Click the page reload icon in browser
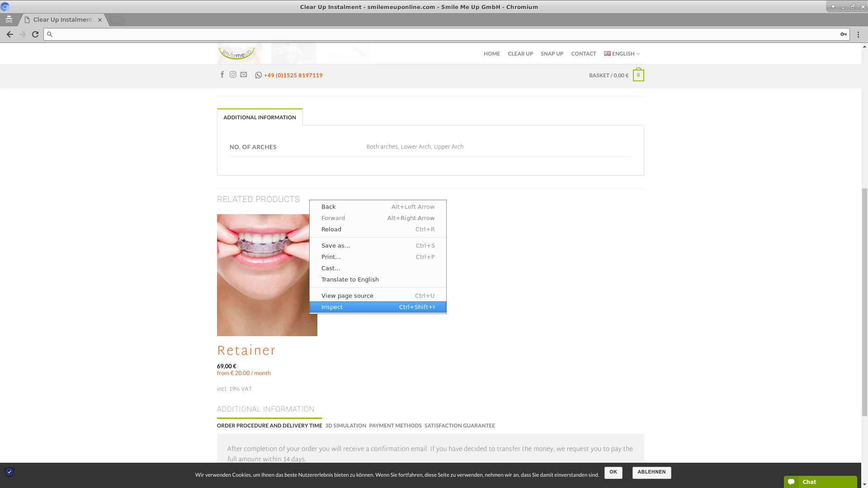The width and height of the screenshot is (868, 488). [35, 34]
